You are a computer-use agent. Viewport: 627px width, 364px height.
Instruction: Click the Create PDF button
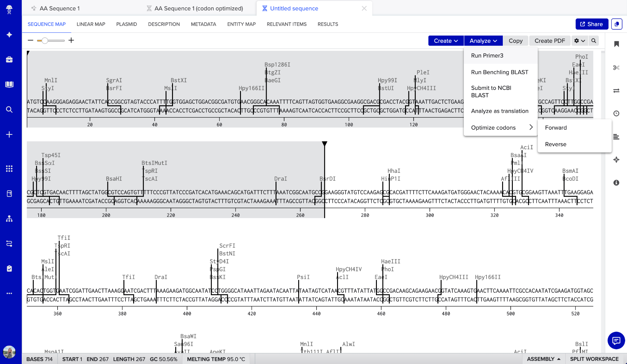[x=550, y=41]
